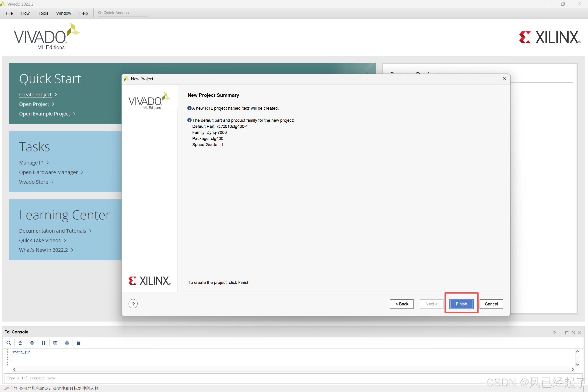Click the Xilinx logo in the dialog sidebar
This screenshot has width=588, height=392.
pyautogui.click(x=150, y=280)
